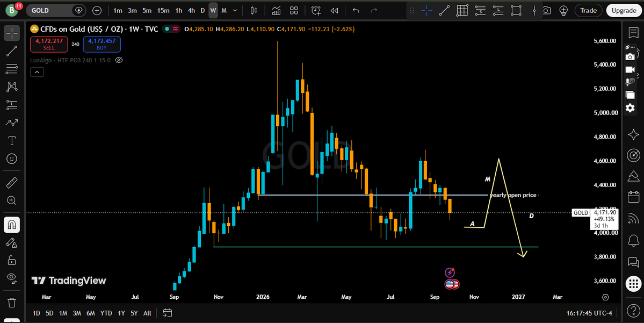
Task: Switch to the 1m timeframe
Action: point(118,10)
